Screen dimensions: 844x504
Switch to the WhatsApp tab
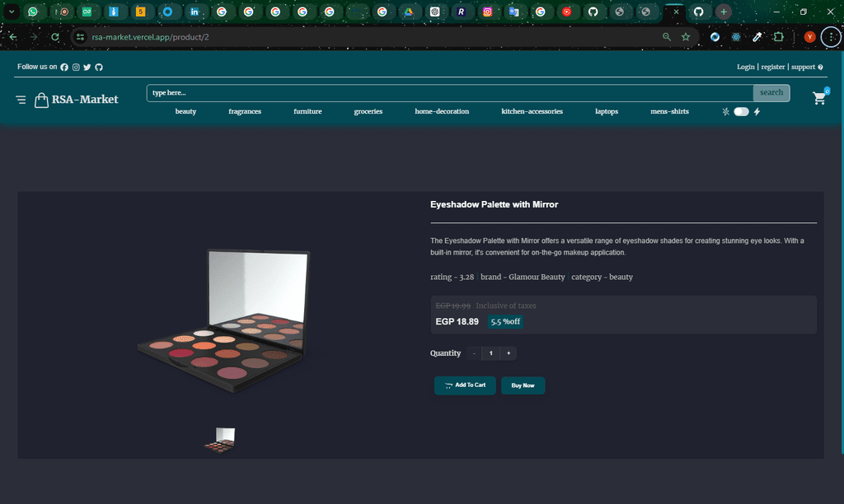pos(33,12)
